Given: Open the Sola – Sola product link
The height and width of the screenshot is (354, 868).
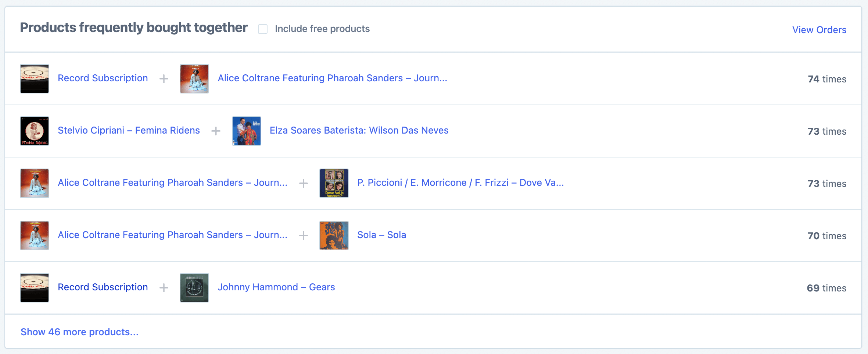Looking at the screenshot, I should [x=381, y=235].
